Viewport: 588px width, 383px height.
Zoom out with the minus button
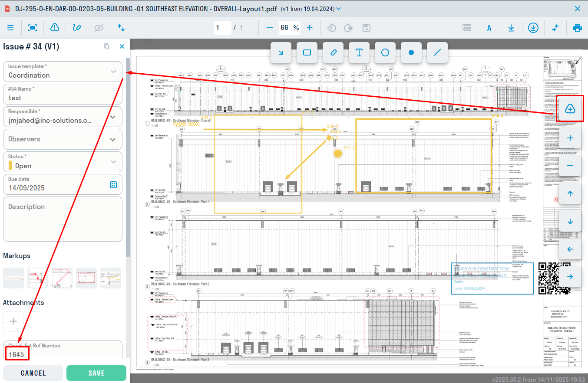270,28
